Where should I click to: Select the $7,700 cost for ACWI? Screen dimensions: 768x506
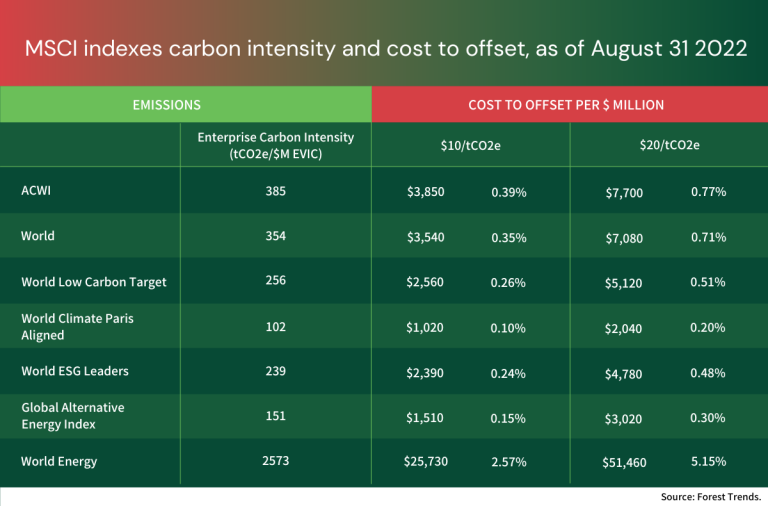coord(625,191)
